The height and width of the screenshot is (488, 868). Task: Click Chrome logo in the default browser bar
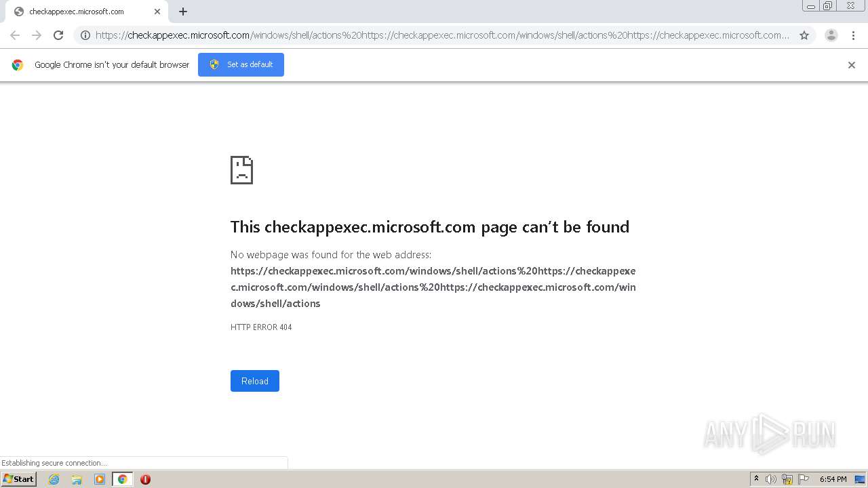coord(18,65)
